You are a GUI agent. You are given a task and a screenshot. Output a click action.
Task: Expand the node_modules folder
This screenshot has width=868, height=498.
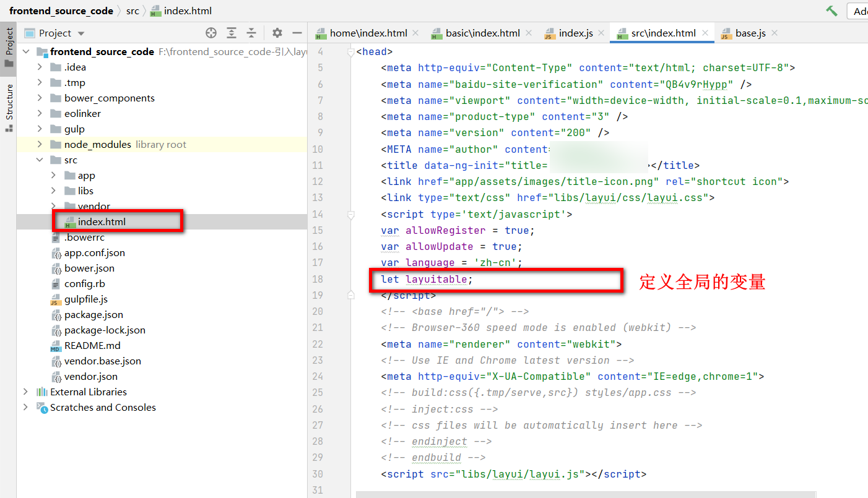(x=40, y=144)
